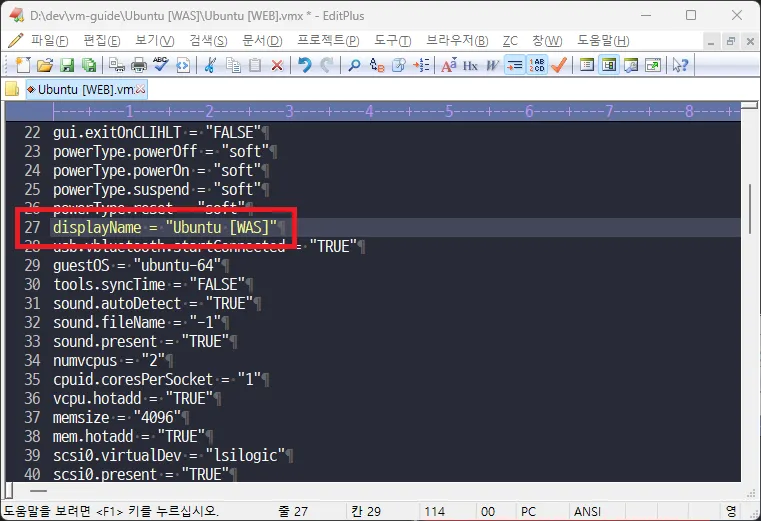The image size is (761, 521).
Task: Restore the document child window
Action: pos(730,42)
